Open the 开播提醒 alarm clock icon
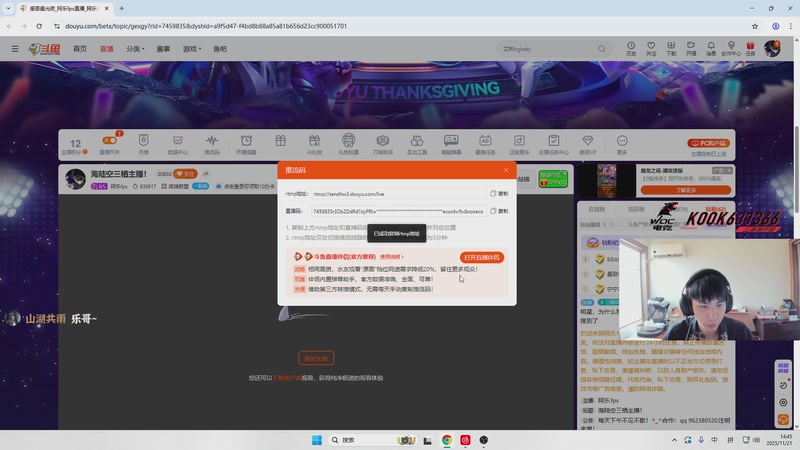The height and width of the screenshot is (450, 800). click(246, 144)
